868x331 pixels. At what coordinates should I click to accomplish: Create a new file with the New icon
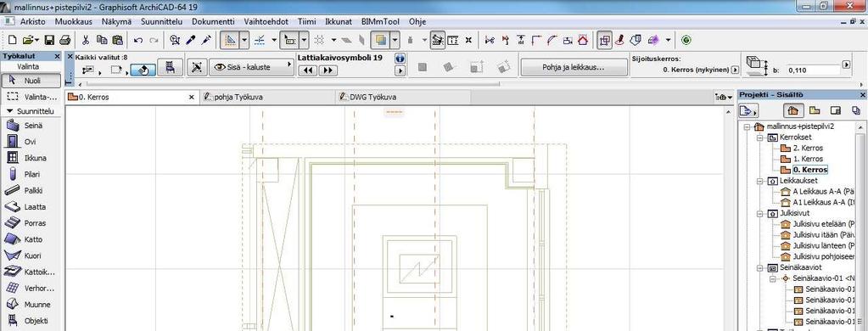[13, 40]
